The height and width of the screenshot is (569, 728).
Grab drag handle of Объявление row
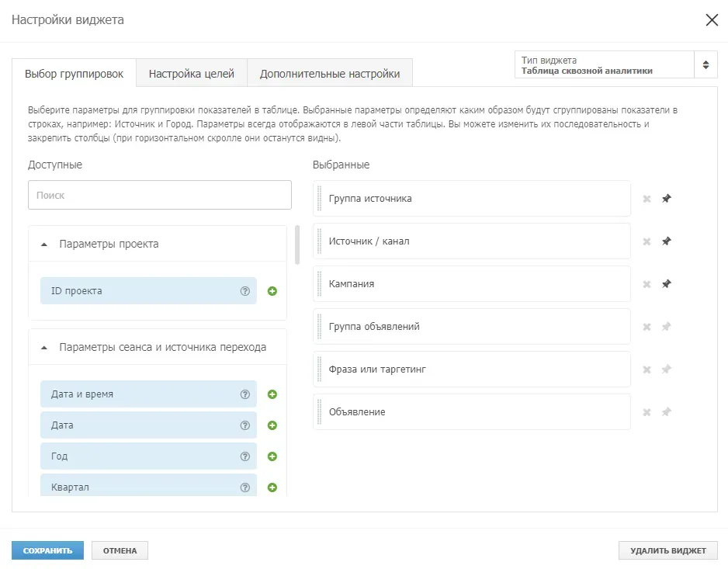coord(320,412)
